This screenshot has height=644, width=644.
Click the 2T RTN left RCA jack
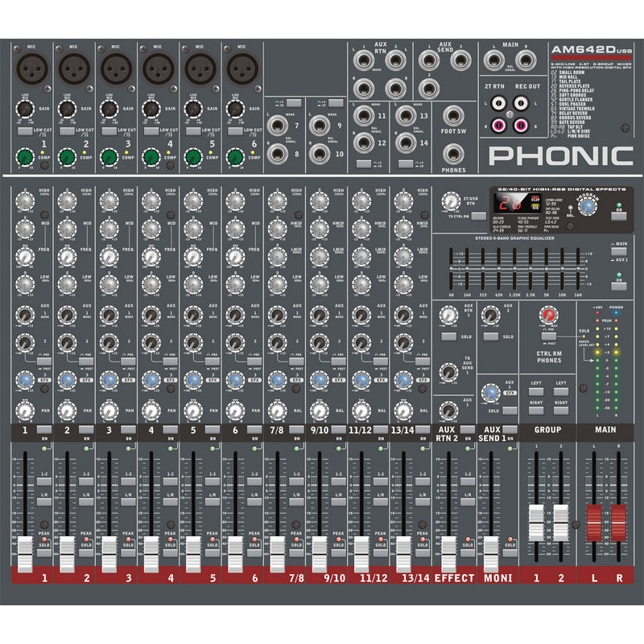(498, 103)
